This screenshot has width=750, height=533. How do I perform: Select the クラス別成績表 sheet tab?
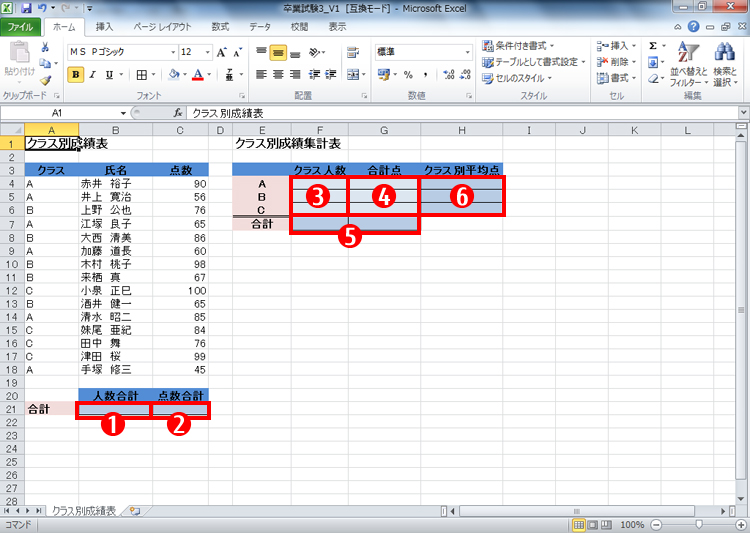pos(84,511)
